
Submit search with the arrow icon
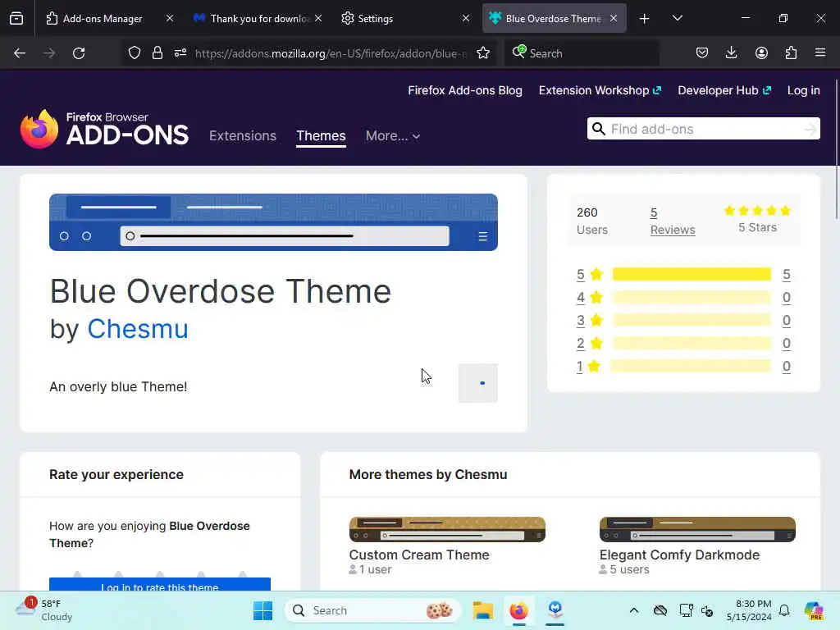coord(810,129)
